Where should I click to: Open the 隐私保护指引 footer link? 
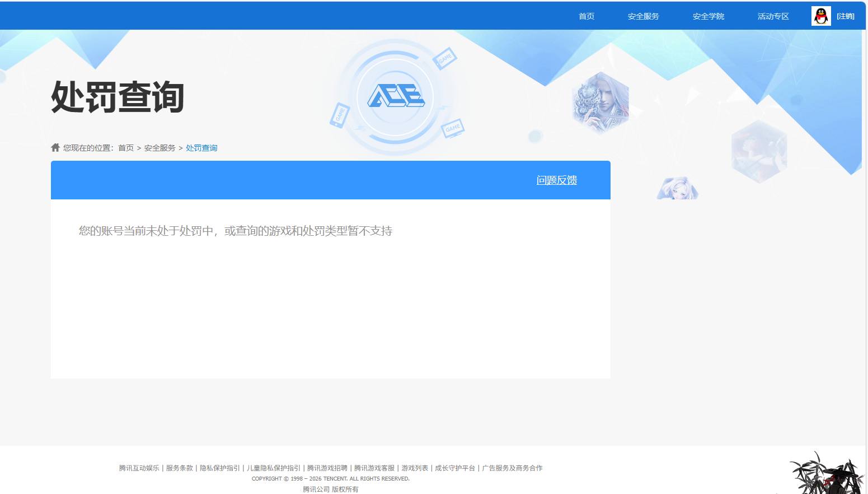(219, 468)
